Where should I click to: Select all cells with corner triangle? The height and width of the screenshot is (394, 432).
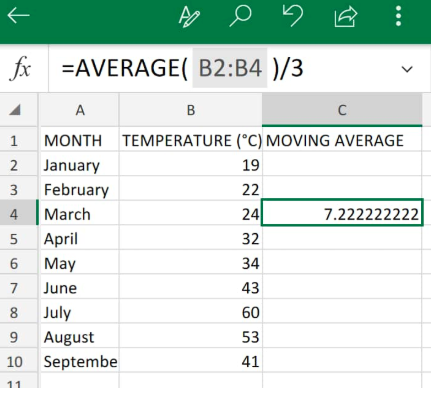[15, 110]
